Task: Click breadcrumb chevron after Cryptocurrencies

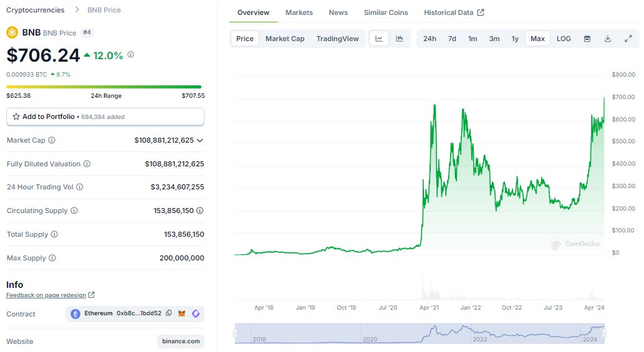Action: pos(77,9)
